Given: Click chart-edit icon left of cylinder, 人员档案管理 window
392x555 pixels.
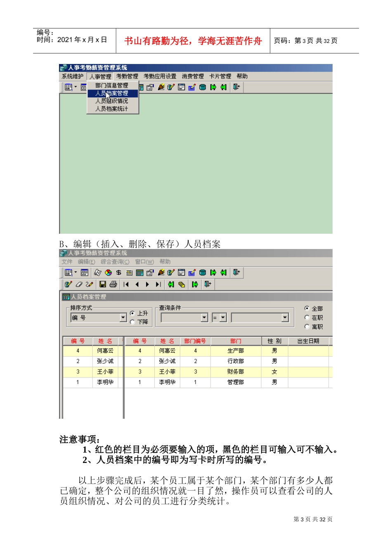Looking at the screenshot, I should pyautogui.click(x=192, y=273).
